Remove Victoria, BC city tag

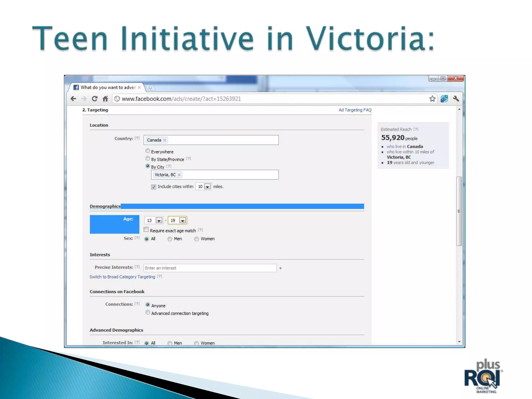point(179,175)
